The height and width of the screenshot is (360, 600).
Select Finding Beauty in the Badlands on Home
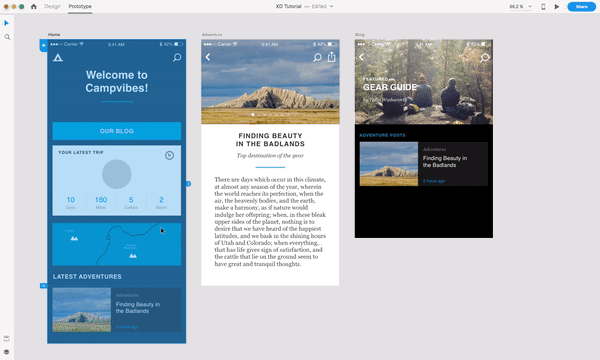tap(138, 308)
